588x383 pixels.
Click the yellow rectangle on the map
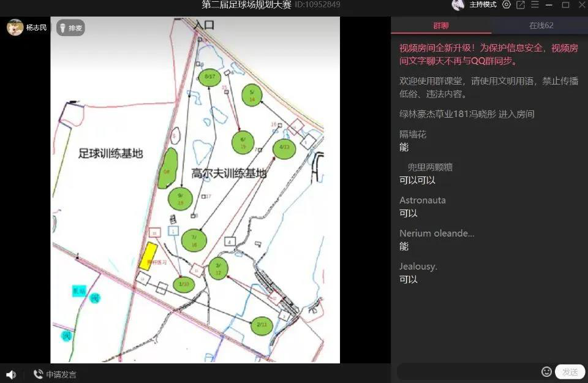tap(148, 256)
